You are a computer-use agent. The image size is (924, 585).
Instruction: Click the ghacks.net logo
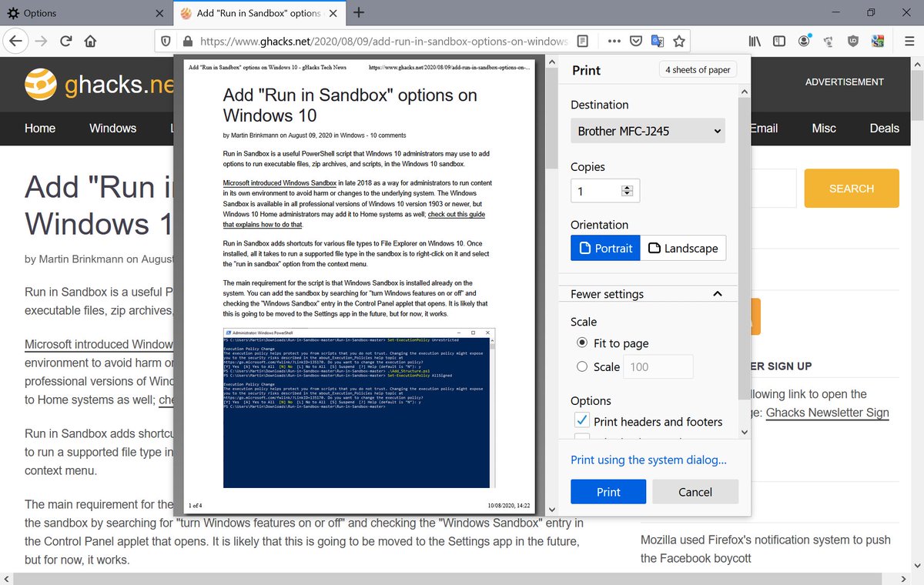click(x=99, y=85)
